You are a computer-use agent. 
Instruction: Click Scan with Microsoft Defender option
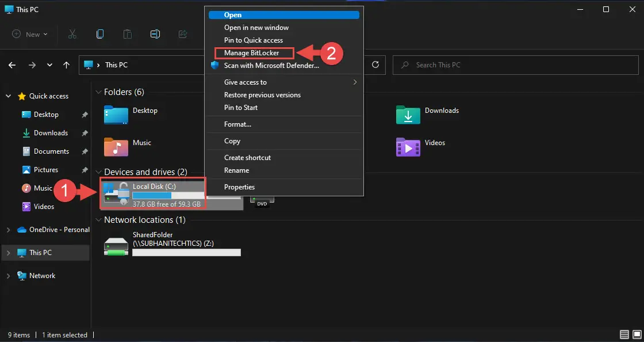pyautogui.click(x=271, y=66)
